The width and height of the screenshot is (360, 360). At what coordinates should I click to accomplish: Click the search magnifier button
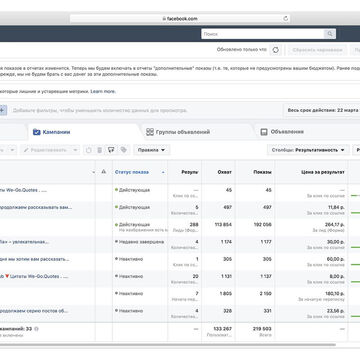329,34
